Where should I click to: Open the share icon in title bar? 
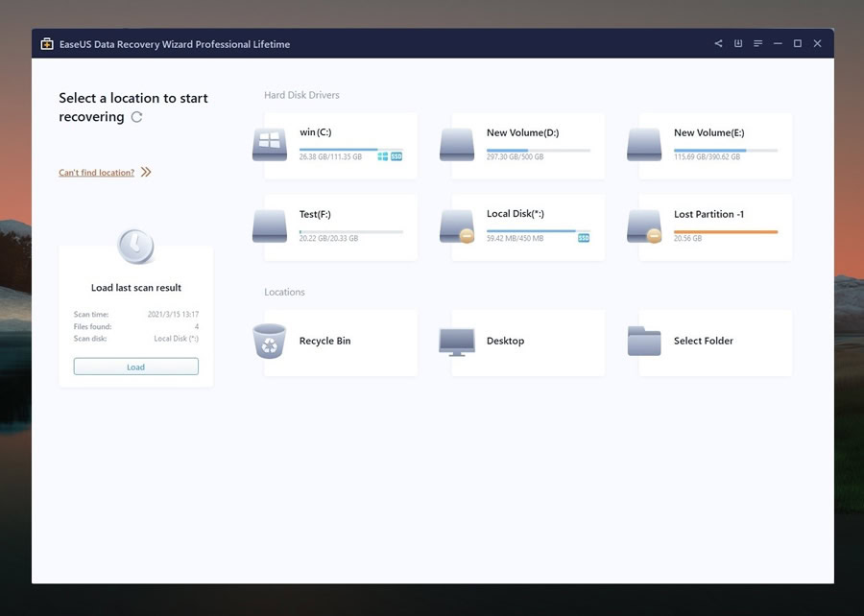click(x=718, y=43)
